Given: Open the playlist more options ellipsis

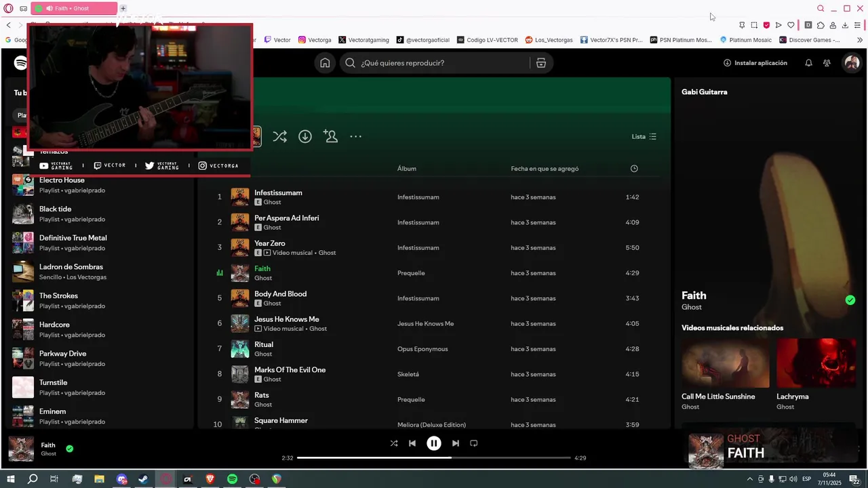Looking at the screenshot, I should [x=355, y=136].
